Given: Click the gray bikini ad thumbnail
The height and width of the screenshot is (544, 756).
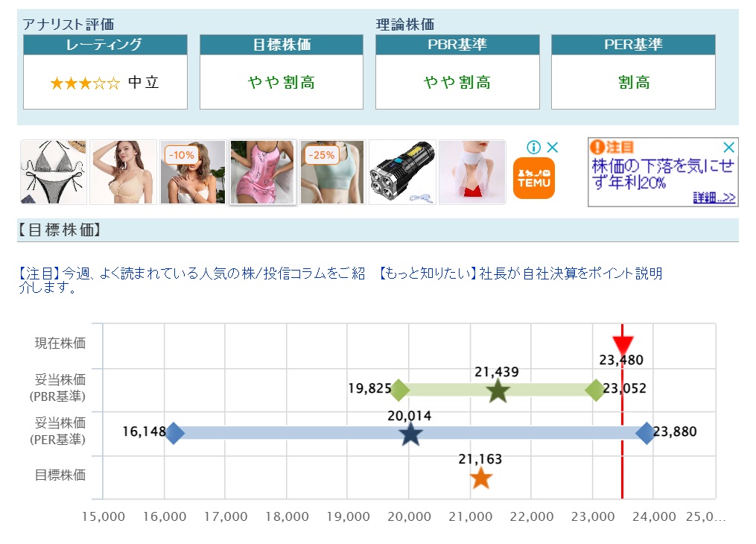Looking at the screenshot, I should [x=54, y=172].
